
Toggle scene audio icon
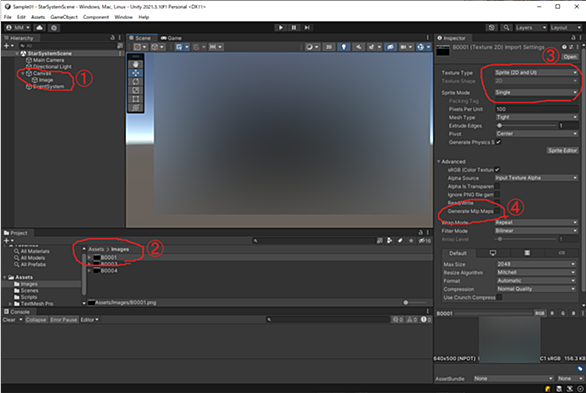(358, 47)
